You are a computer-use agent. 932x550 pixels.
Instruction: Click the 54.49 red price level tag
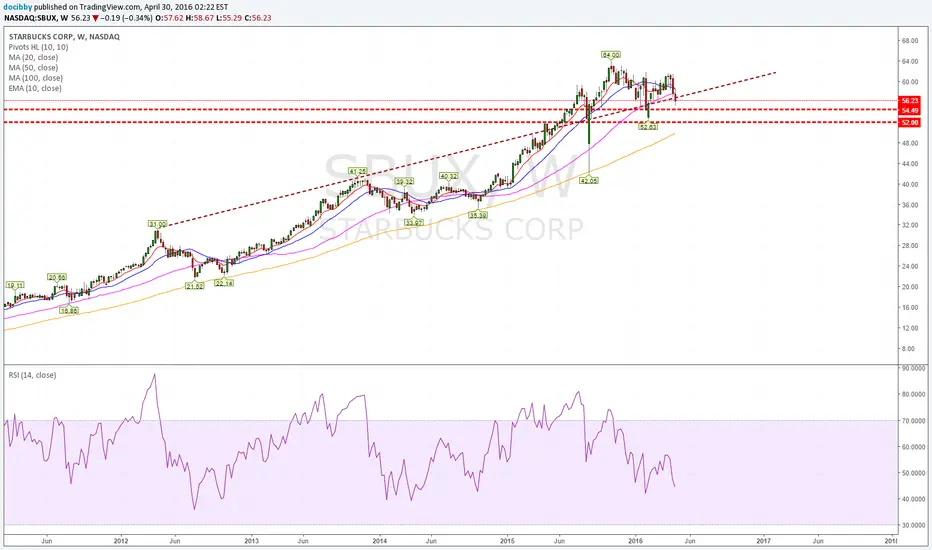point(910,111)
